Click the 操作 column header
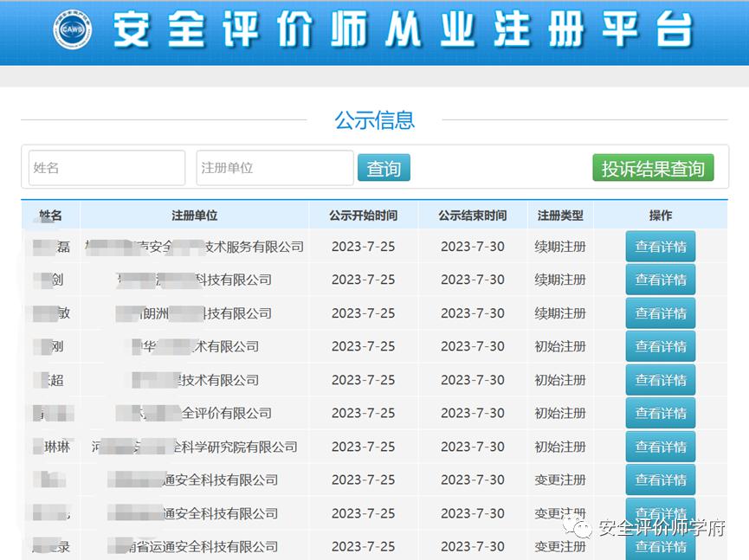749x560 pixels. [661, 215]
